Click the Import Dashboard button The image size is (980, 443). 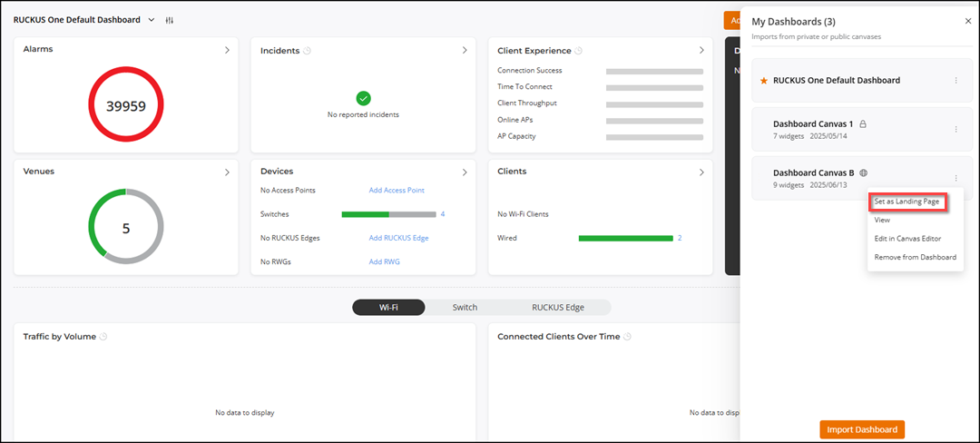point(861,429)
